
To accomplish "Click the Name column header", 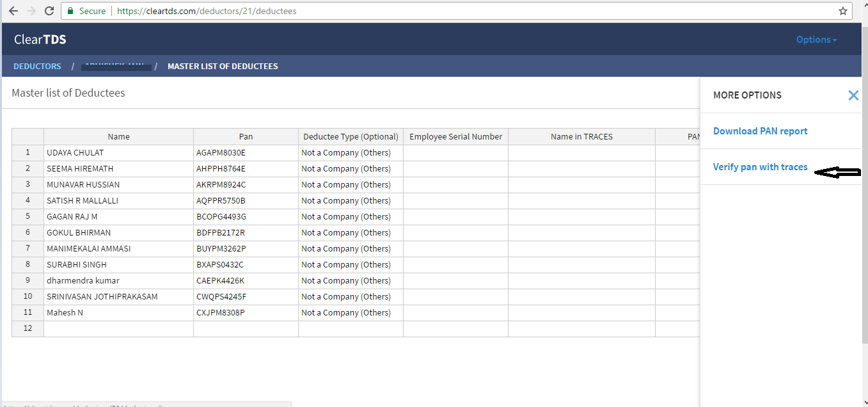I will [118, 136].
